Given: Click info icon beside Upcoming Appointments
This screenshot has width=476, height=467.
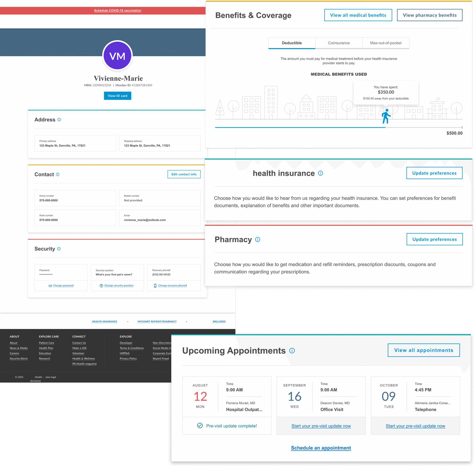Looking at the screenshot, I should [292, 350].
